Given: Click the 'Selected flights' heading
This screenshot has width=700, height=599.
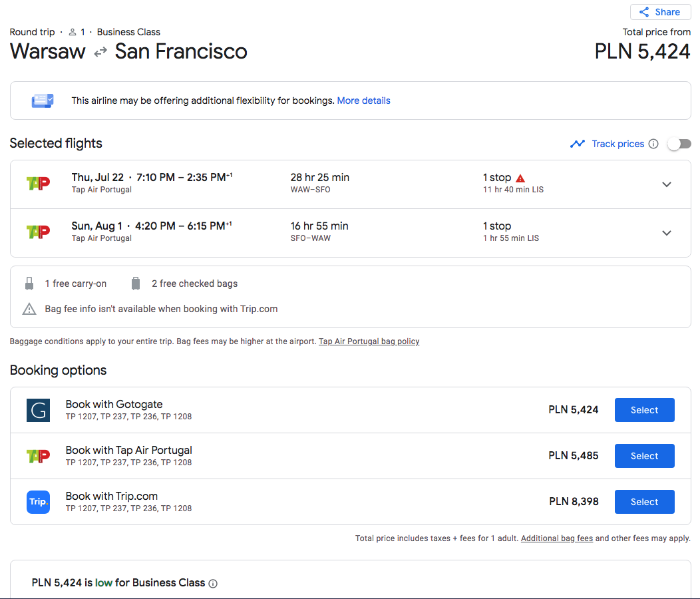Looking at the screenshot, I should pos(56,143).
